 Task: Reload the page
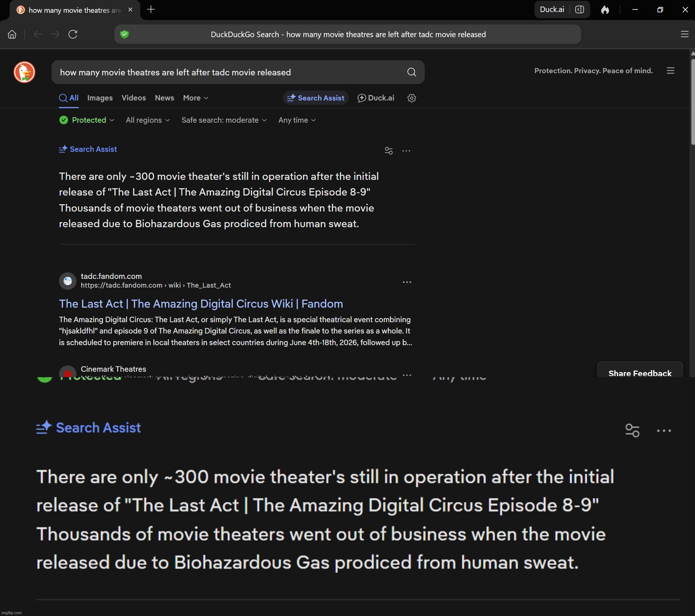73,34
